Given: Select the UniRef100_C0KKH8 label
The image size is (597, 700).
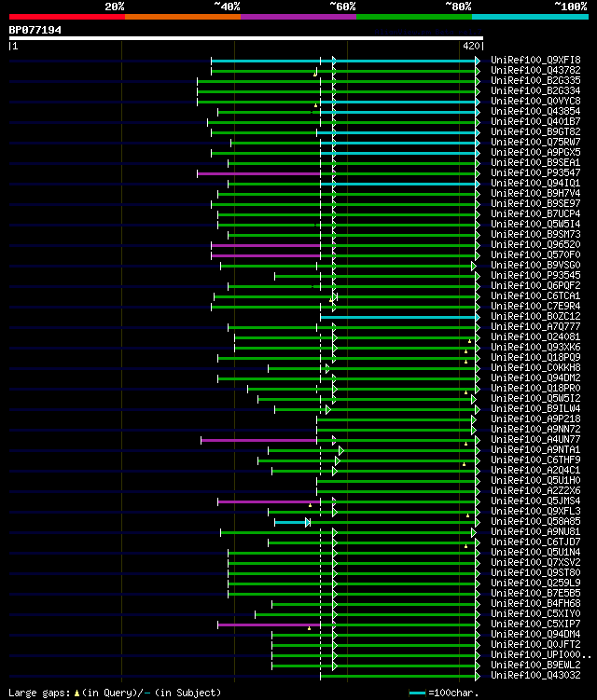Looking at the screenshot, I should (x=535, y=368).
